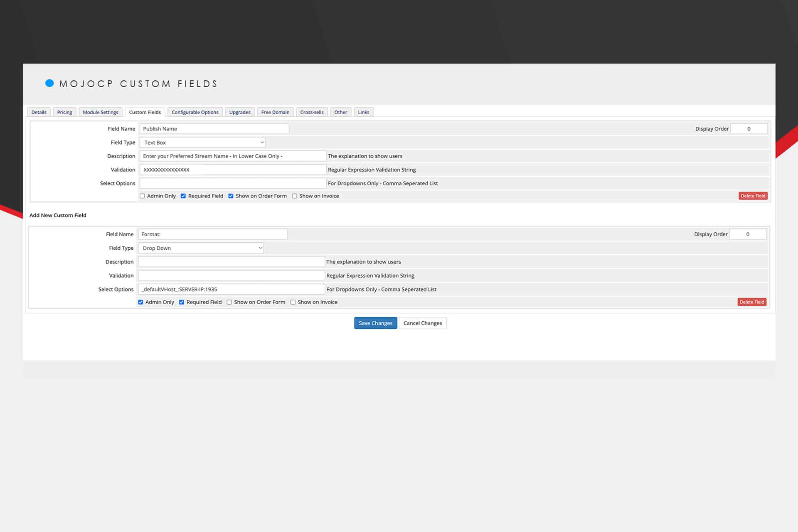Click the MOJOCP CUSTOM FIELDS title

(x=138, y=84)
